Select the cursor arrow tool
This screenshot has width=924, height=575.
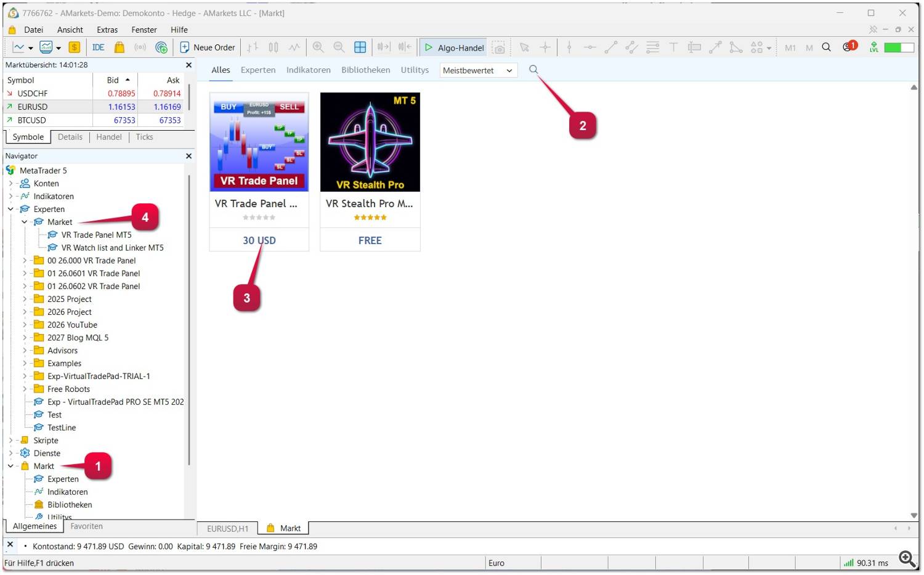point(524,47)
